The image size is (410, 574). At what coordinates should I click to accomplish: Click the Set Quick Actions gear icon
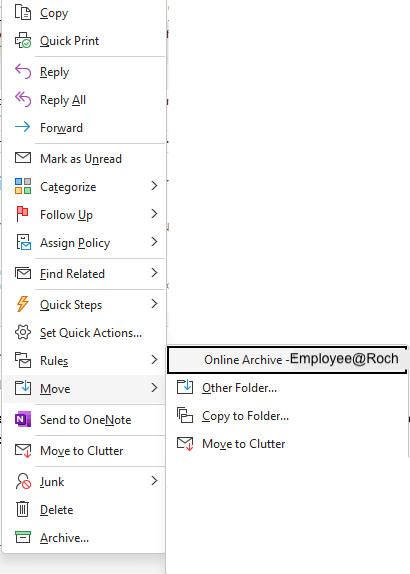[23, 332]
